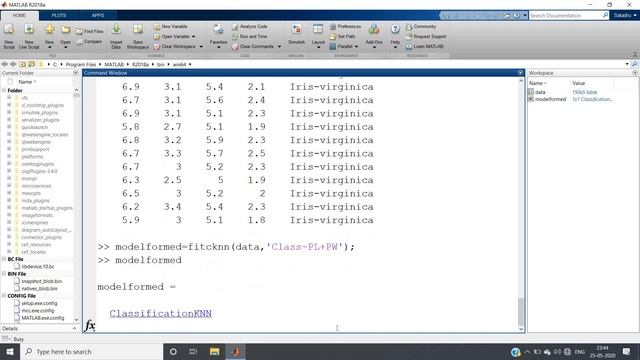Expand the imageformats folder node
Viewport: 640px width, 360px height.
point(9,215)
